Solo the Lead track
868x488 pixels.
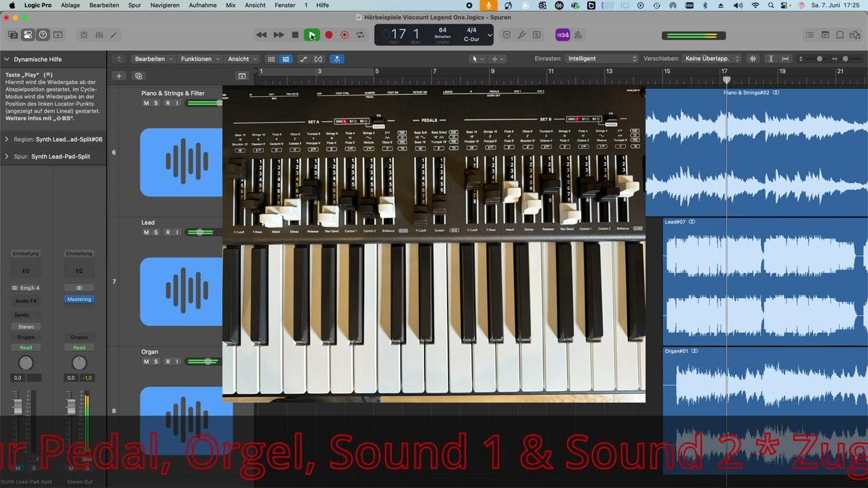pos(156,232)
